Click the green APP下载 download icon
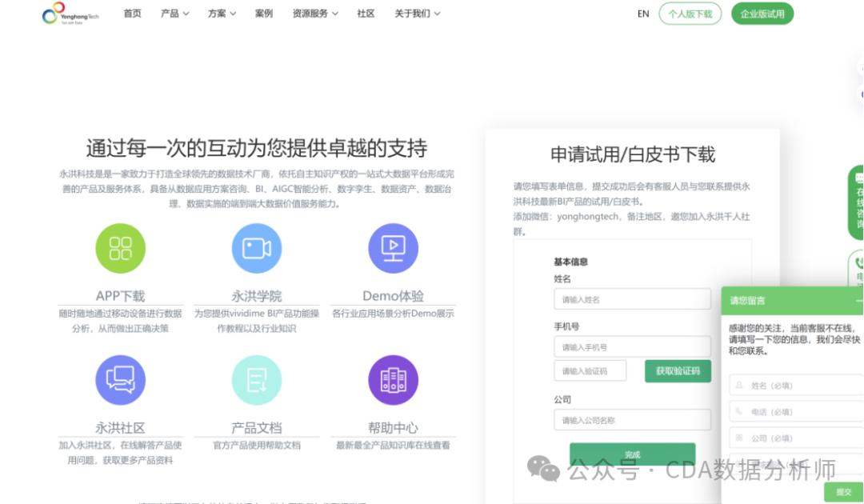The height and width of the screenshot is (504, 864). 120,248
